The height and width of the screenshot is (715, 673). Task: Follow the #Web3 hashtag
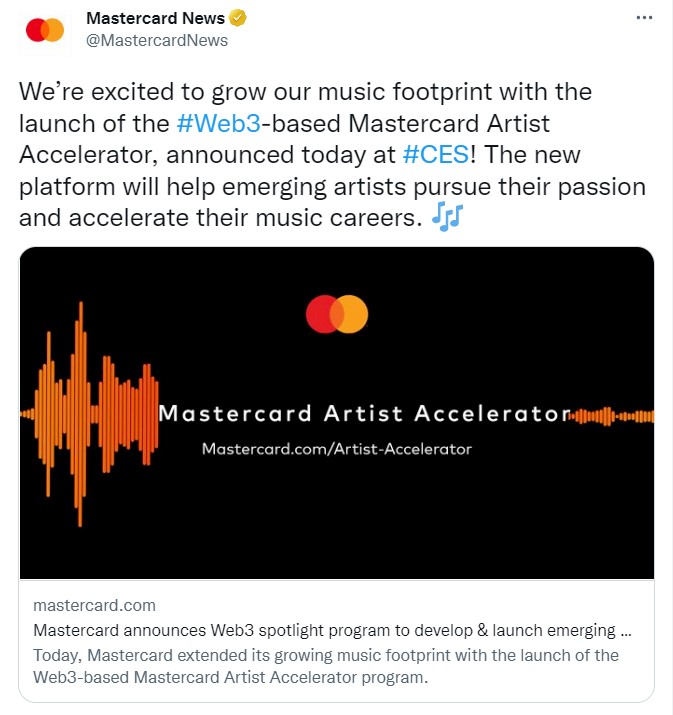pos(219,124)
